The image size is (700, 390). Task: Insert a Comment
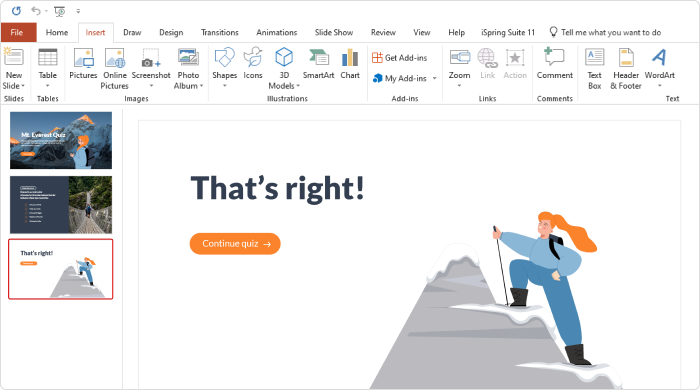pos(554,64)
